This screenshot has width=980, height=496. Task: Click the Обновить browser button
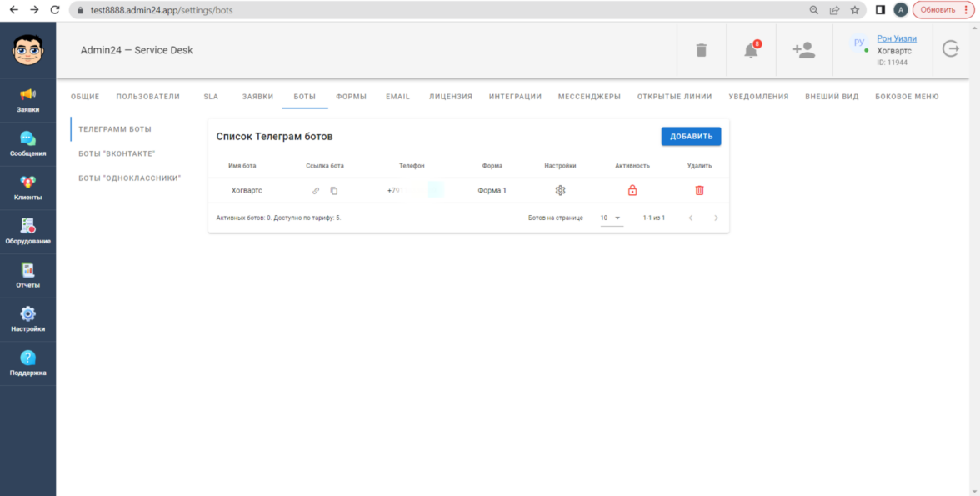click(x=942, y=10)
